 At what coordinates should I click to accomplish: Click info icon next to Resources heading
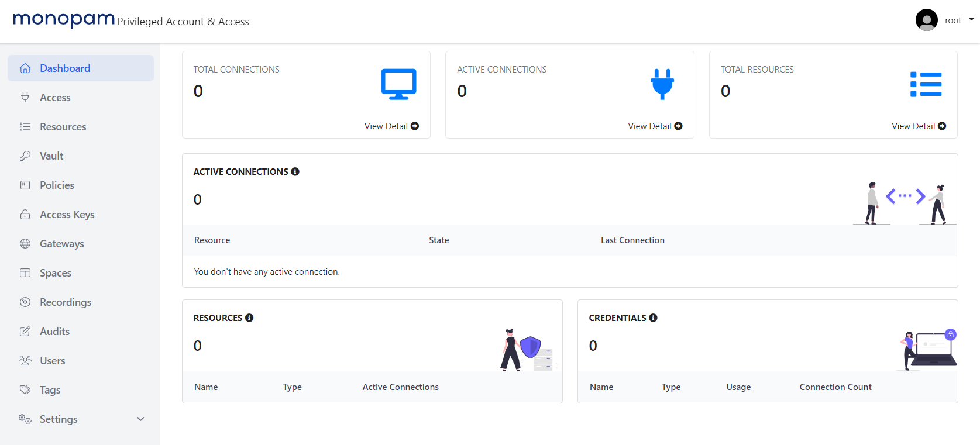click(x=249, y=318)
